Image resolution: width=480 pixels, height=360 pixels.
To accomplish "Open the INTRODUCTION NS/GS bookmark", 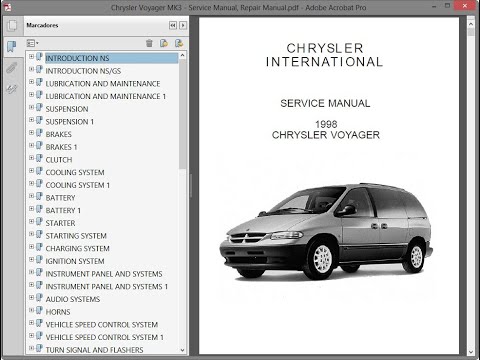I will coord(83,71).
